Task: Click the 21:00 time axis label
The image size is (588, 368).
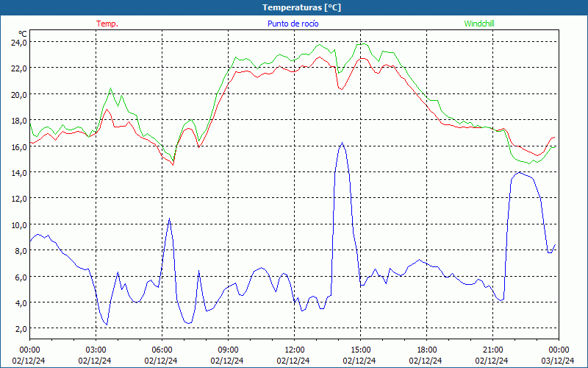Action: point(492,350)
